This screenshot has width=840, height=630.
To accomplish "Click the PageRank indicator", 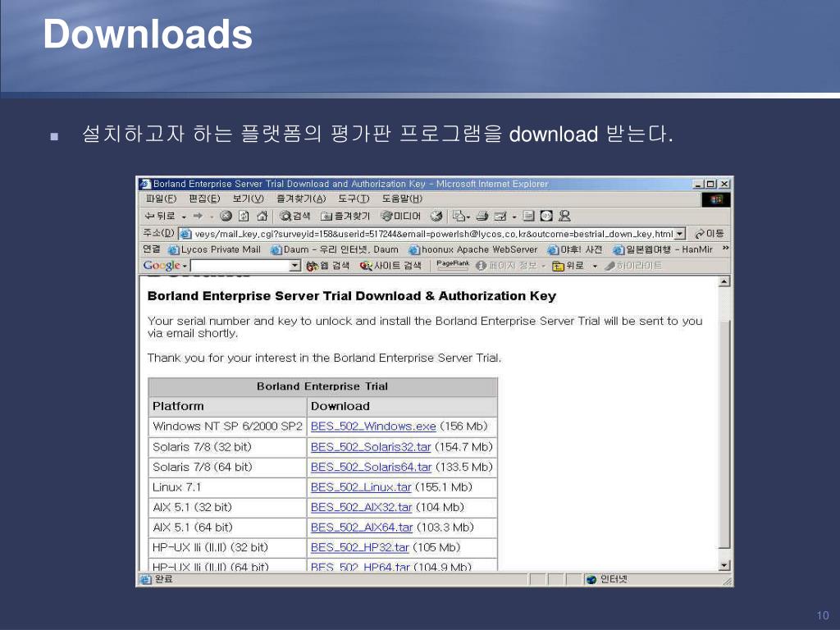I will click(452, 265).
